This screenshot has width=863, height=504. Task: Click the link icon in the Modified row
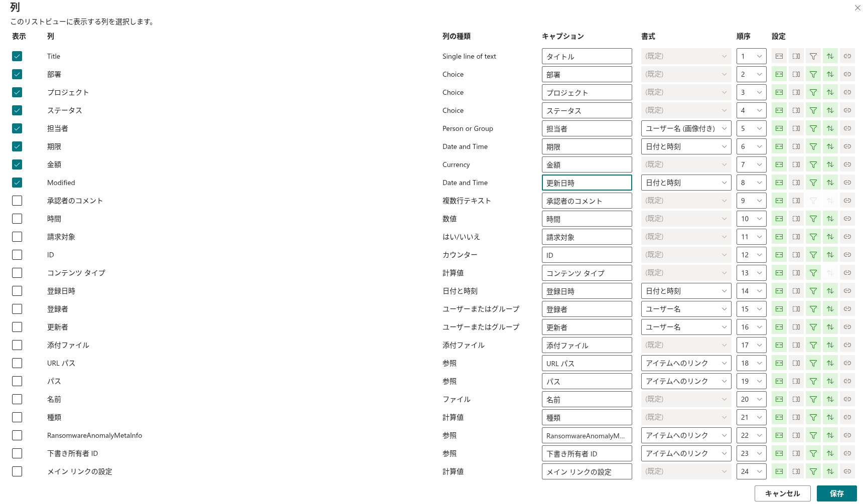[x=847, y=183]
